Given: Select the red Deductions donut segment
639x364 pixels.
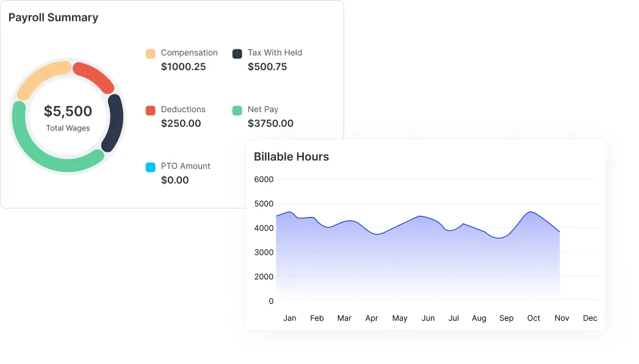Looking at the screenshot, I should click(95, 75).
